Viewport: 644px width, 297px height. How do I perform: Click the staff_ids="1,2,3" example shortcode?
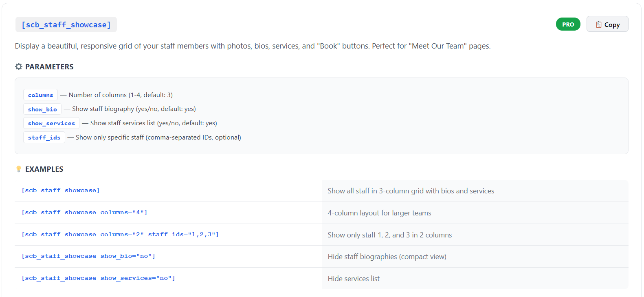pyautogui.click(x=120, y=235)
